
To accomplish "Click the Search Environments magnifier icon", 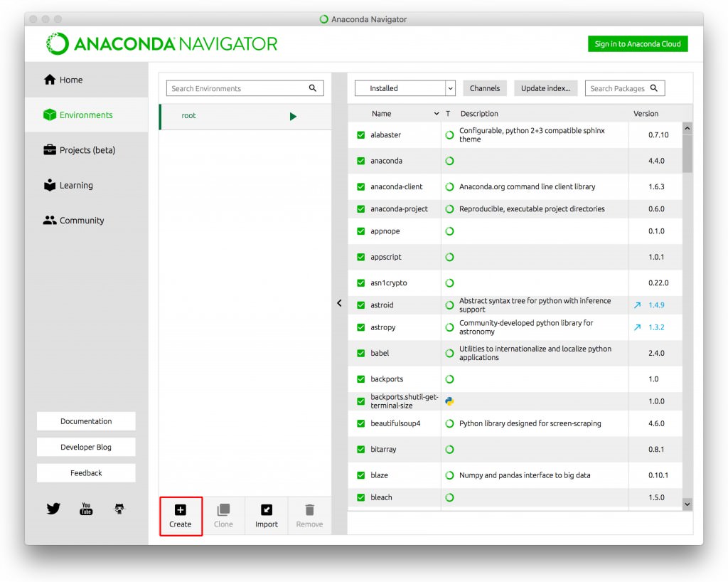I will [x=313, y=88].
